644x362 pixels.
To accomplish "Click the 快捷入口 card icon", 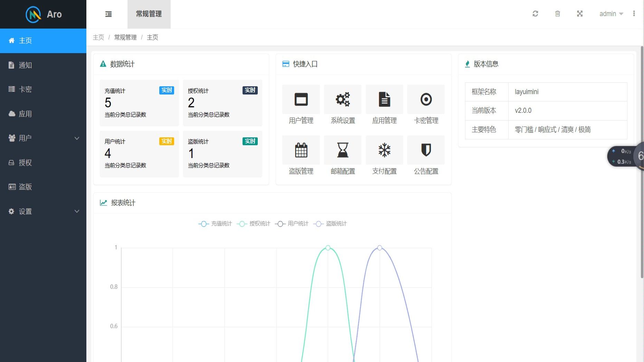I will [x=286, y=64].
